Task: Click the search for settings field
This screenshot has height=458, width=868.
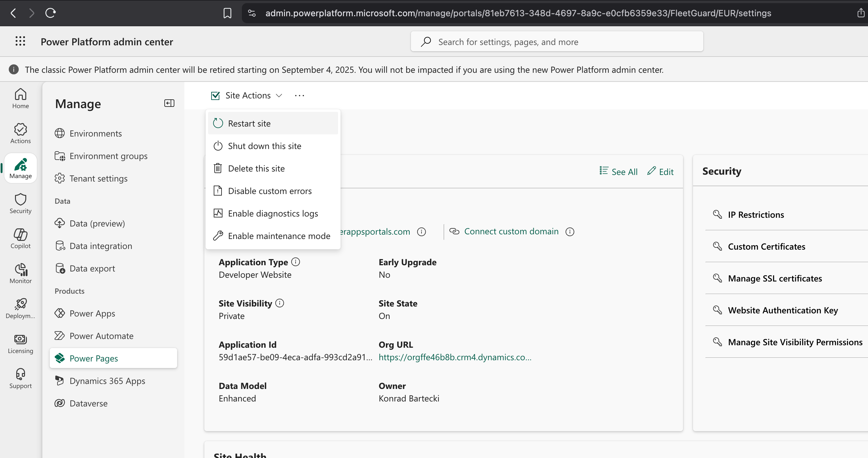Action: click(557, 42)
